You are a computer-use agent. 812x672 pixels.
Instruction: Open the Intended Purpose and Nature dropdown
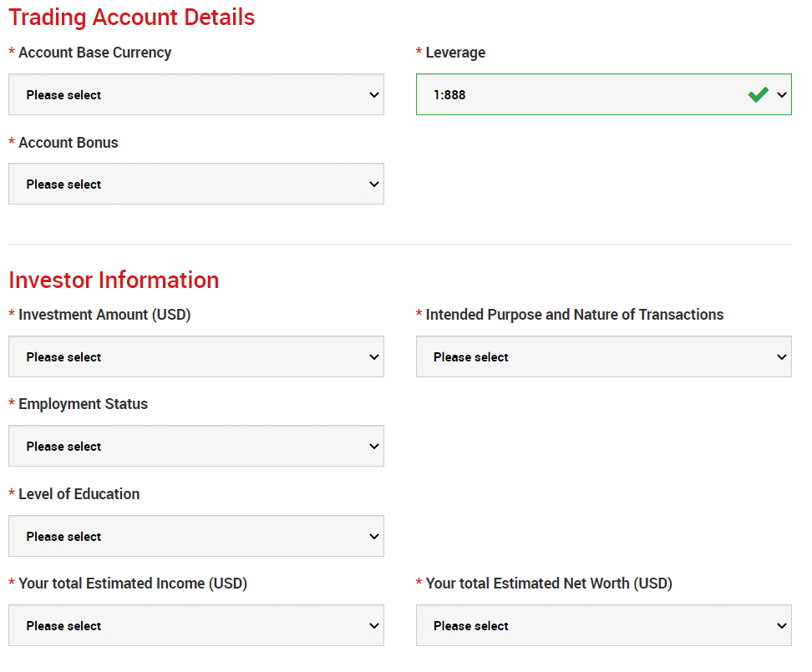(x=603, y=356)
